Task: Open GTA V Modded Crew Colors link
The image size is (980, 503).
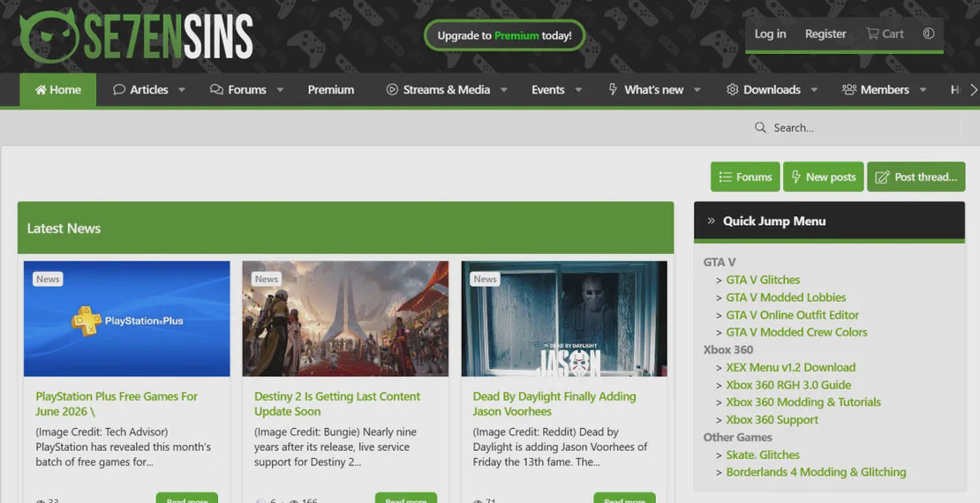Action: pos(796,332)
